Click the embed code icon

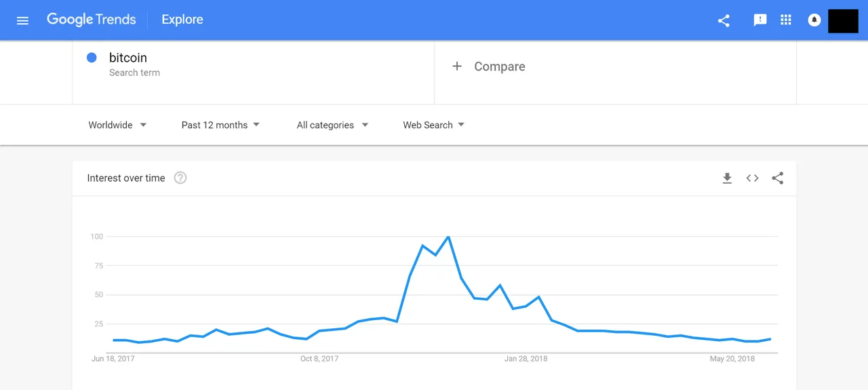pyautogui.click(x=752, y=178)
